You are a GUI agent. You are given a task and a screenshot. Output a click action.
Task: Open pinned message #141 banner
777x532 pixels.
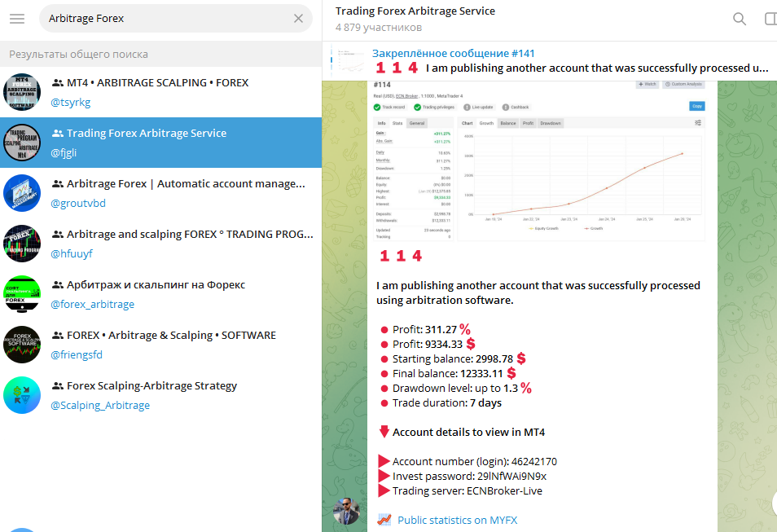pos(549,60)
